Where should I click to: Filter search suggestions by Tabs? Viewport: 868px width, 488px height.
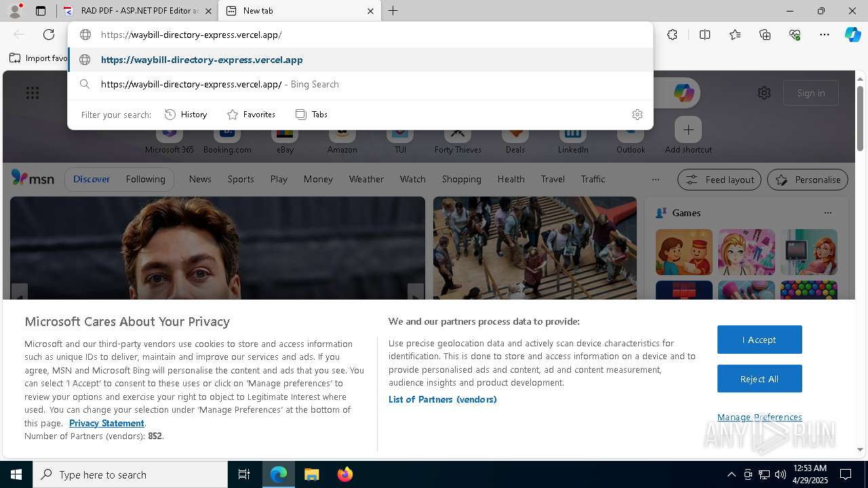click(x=311, y=115)
